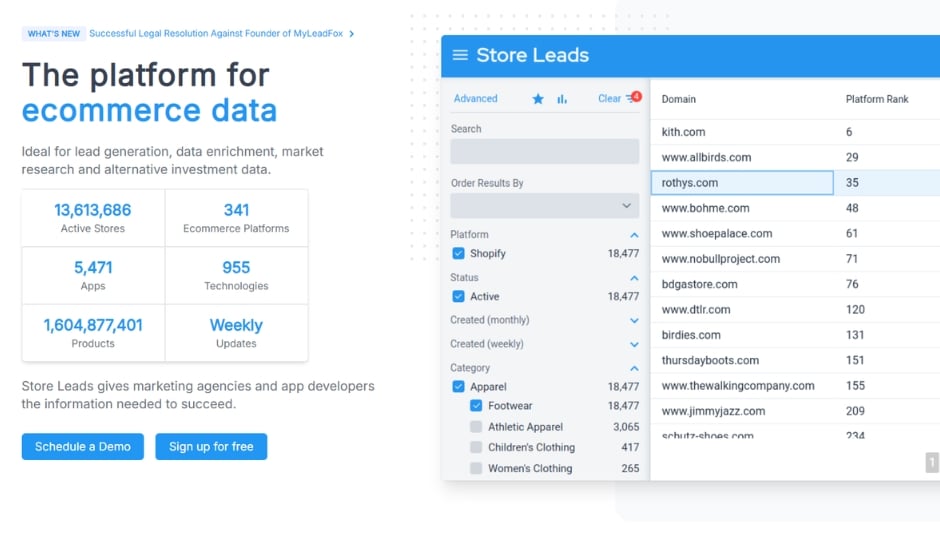Uncheck the Apparel category checkbox
The width and height of the screenshot is (940, 540).
[459, 387]
